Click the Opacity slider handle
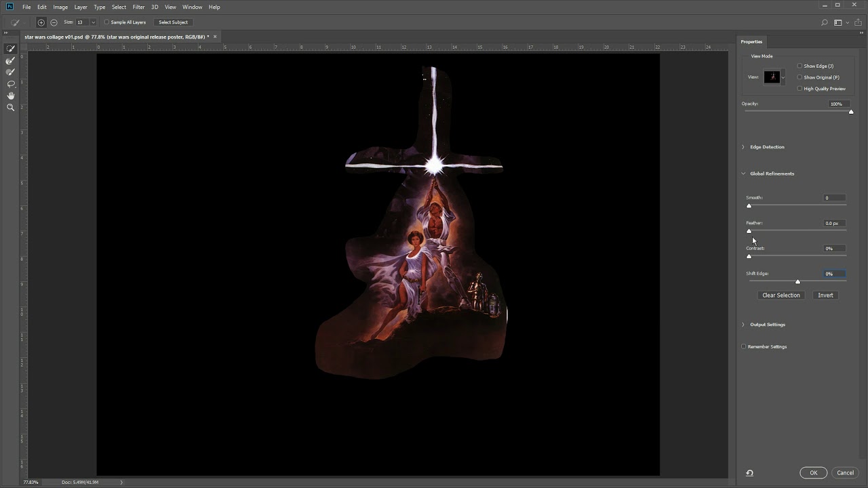The image size is (868, 488). 851,112
